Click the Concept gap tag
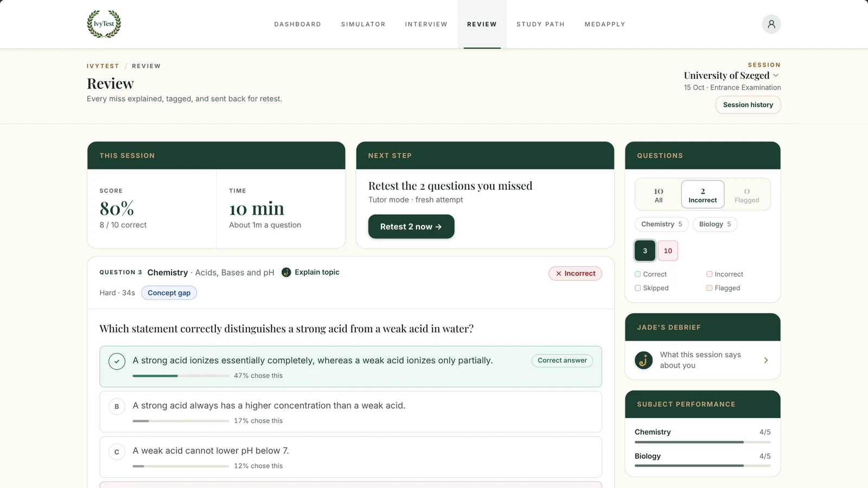Image resolution: width=868 pixels, height=488 pixels. (x=169, y=293)
